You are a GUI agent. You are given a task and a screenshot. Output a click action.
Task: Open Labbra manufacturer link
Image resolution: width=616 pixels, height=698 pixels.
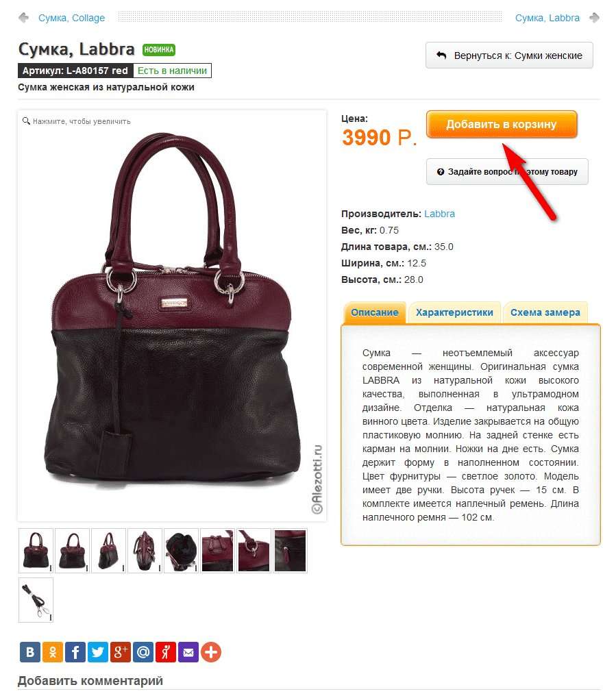pos(439,214)
